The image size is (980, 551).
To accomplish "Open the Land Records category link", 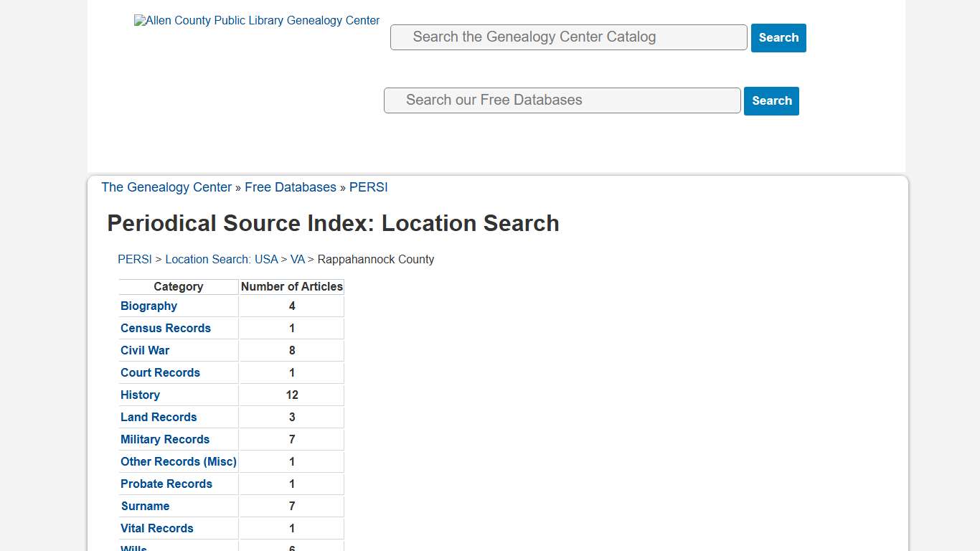I will 159,417.
